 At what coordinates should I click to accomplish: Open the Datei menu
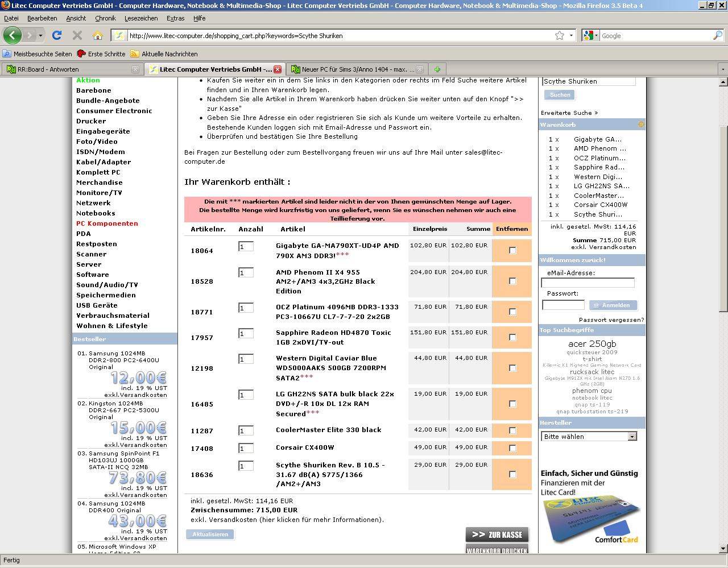(11, 18)
